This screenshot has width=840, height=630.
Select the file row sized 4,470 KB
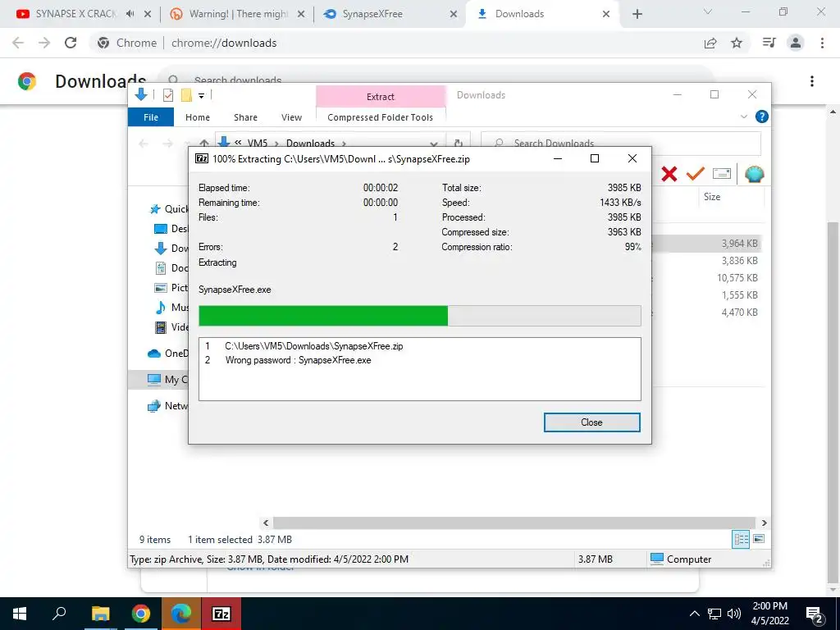pos(707,312)
